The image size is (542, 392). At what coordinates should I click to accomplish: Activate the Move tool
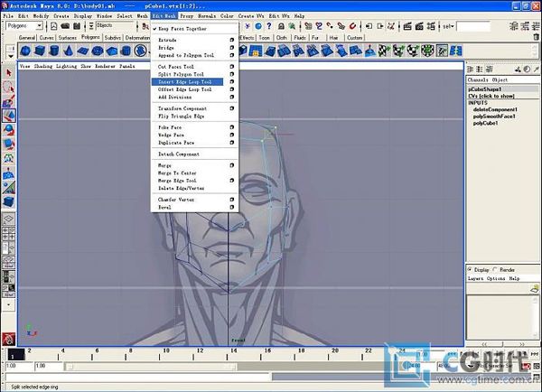9,116
